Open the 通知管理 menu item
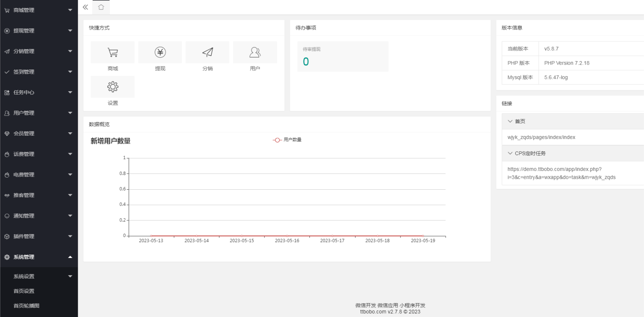 click(39, 216)
